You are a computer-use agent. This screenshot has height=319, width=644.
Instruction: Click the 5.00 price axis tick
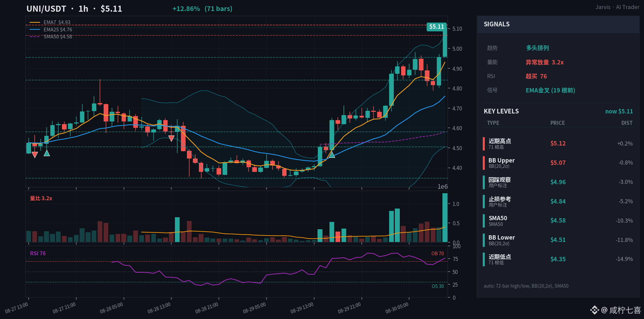point(457,49)
